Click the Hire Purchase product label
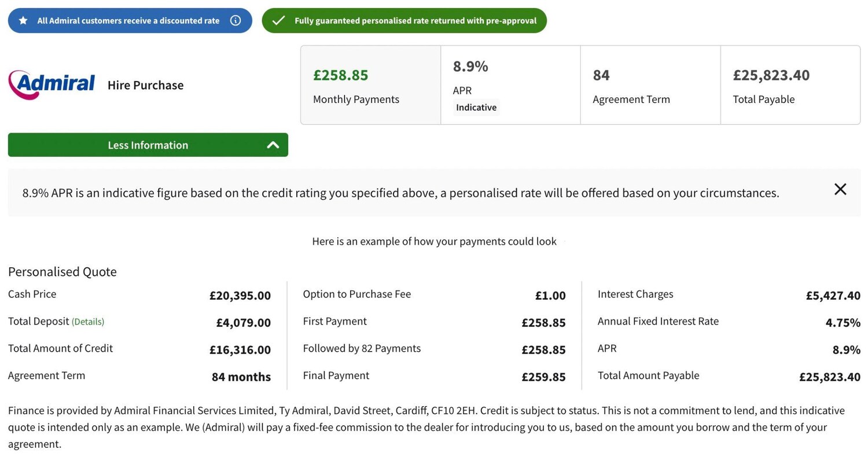 pos(145,85)
